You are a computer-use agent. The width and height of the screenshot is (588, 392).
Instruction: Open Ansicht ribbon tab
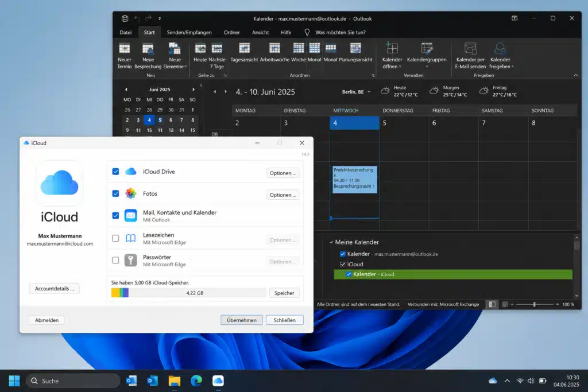[x=260, y=32]
